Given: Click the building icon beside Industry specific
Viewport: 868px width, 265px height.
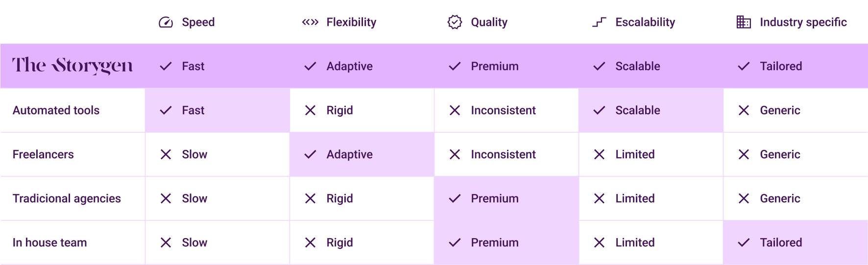Looking at the screenshot, I should (x=744, y=22).
